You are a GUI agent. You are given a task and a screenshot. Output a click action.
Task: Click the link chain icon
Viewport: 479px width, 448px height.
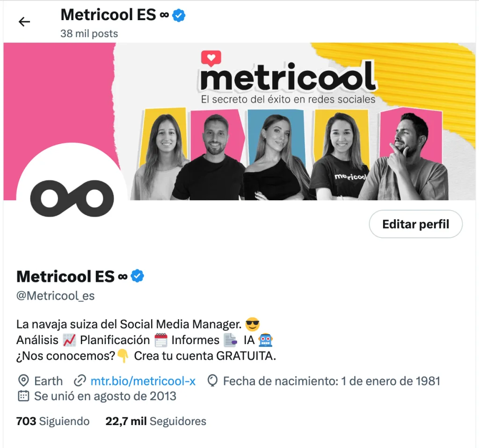(80, 381)
